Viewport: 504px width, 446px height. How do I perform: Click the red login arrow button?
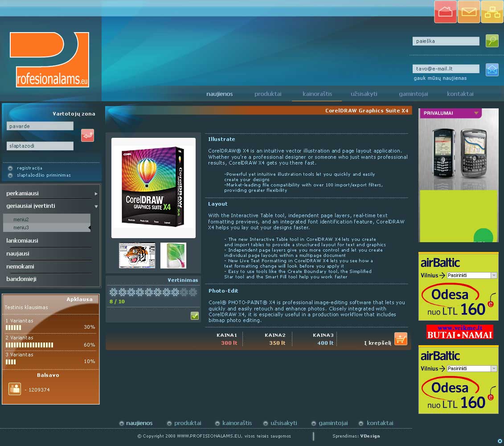coord(87,135)
